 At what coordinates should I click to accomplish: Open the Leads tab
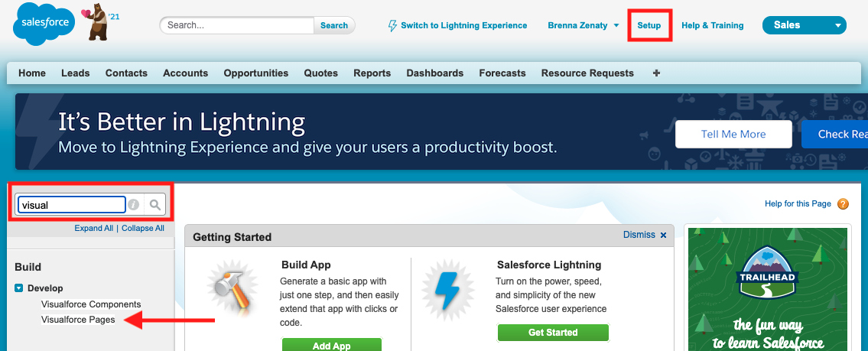pos(75,73)
